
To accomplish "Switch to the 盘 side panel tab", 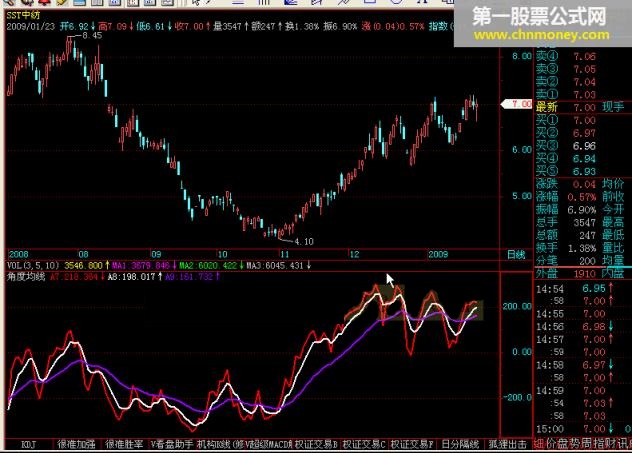I will coord(563,444).
